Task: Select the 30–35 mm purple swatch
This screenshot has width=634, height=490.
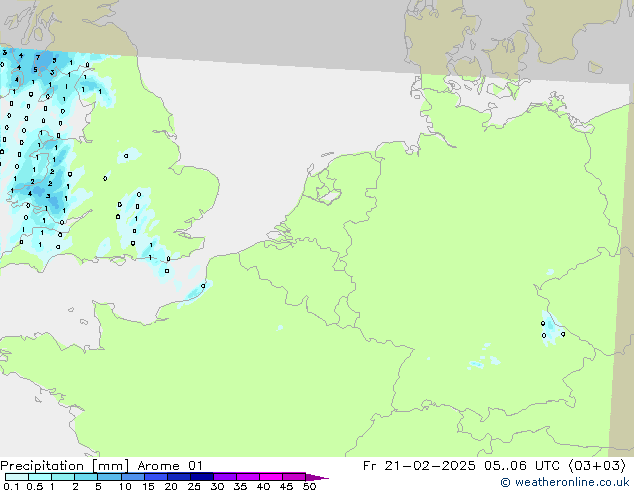Action: point(224,477)
